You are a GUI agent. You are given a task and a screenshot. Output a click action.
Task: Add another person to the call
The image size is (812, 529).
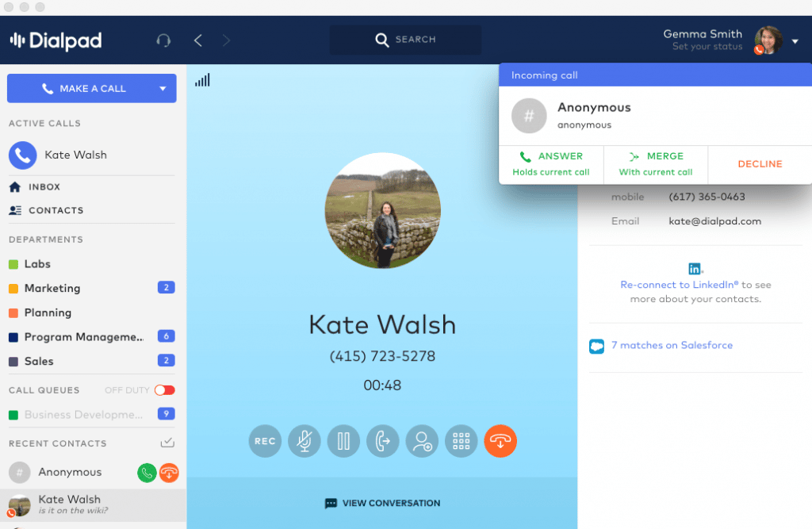[x=422, y=441]
